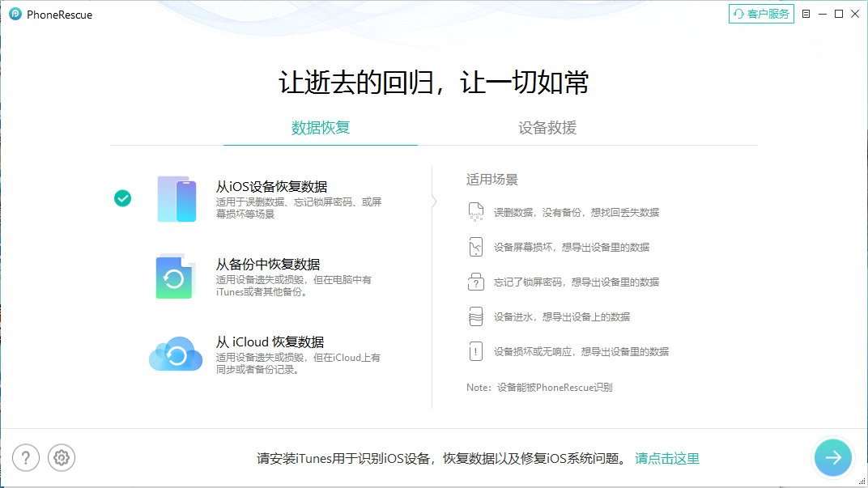
Task: Click the iOS device recovery phone icon
Action: [x=177, y=198]
